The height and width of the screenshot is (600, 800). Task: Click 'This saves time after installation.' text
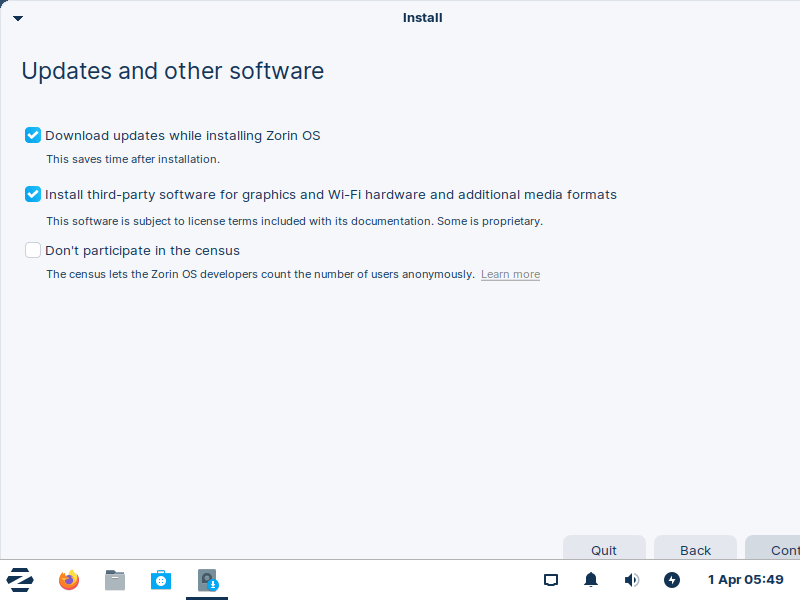pyautogui.click(x=133, y=159)
